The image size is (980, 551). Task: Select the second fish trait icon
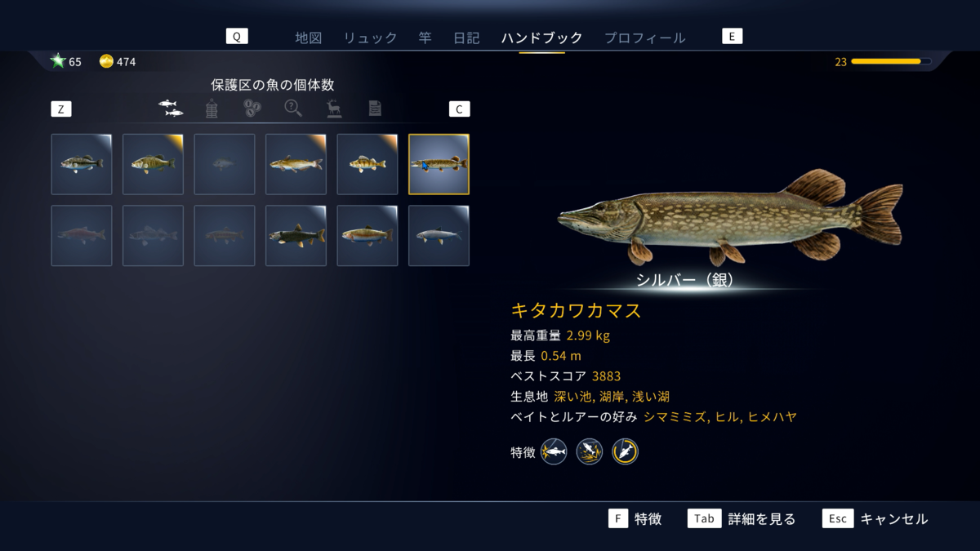(x=590, y=451)
